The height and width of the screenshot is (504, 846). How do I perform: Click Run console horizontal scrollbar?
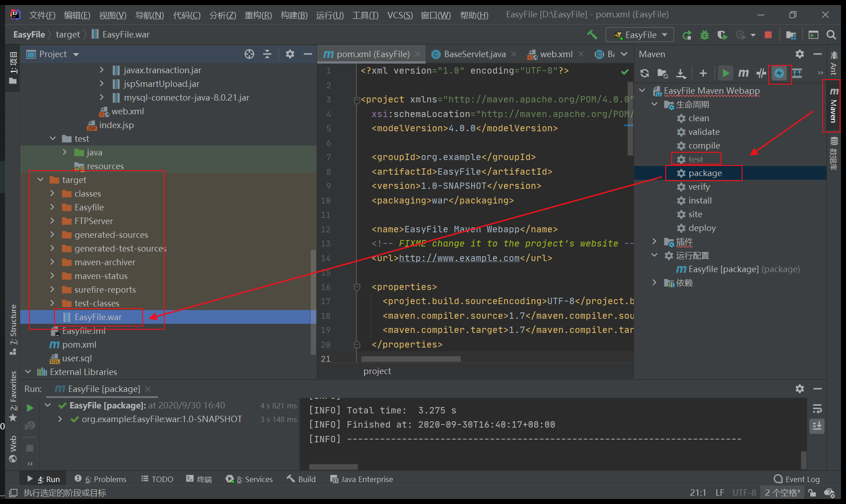[333, 467]
